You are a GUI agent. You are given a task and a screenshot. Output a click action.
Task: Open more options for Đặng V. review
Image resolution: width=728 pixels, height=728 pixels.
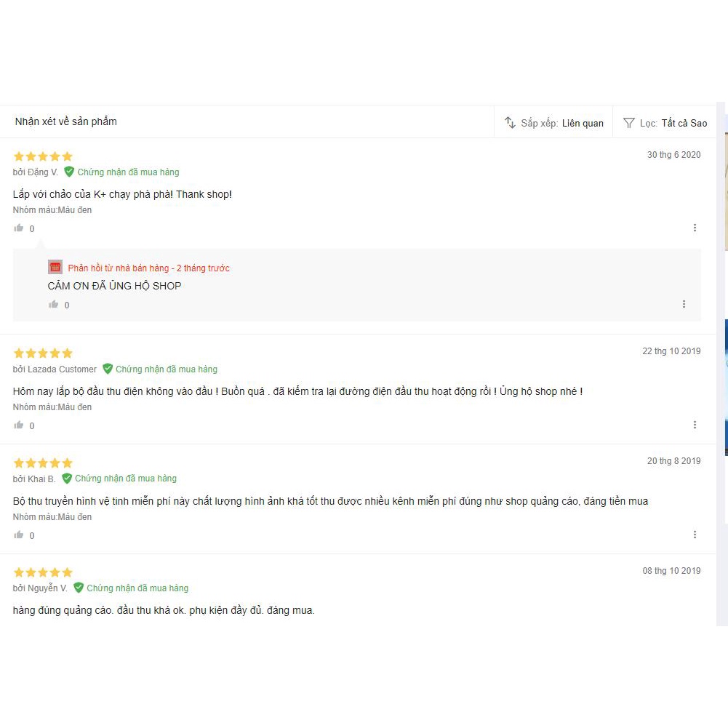pos(695,228)
